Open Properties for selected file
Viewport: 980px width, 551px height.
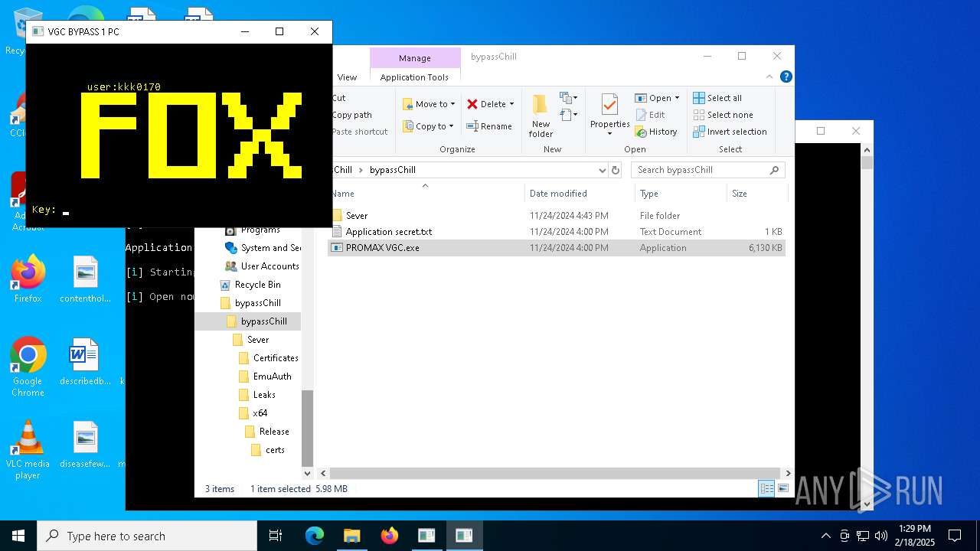click(x=609, y=115)
